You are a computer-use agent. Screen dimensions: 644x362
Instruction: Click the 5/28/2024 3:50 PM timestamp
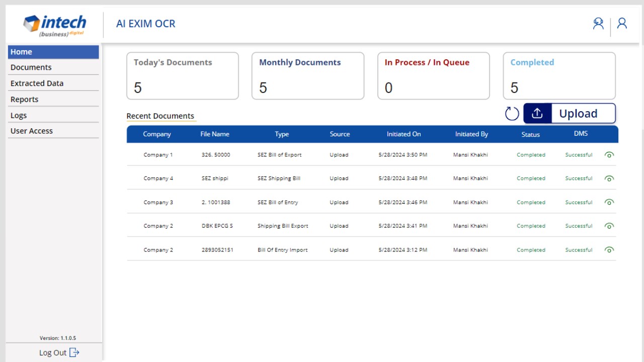(x=403, y=155)
